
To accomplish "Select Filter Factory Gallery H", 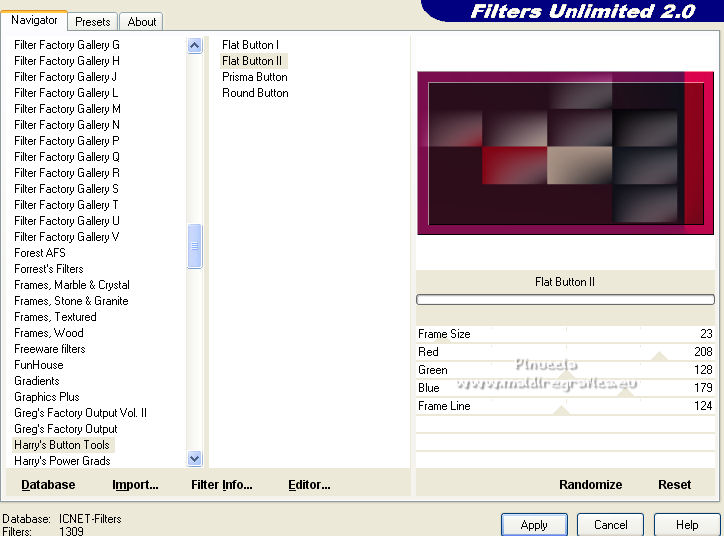I will pyautogui.click(x=67, y=61).
